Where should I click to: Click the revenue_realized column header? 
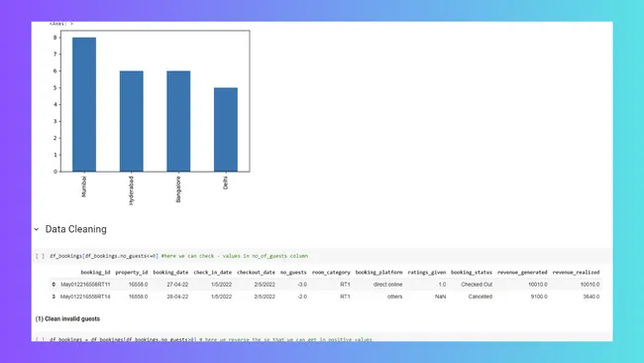click(x=576, y=272)
